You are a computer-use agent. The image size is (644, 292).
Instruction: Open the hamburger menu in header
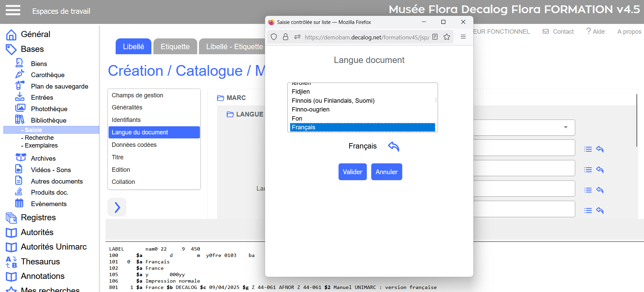[13, 10]
